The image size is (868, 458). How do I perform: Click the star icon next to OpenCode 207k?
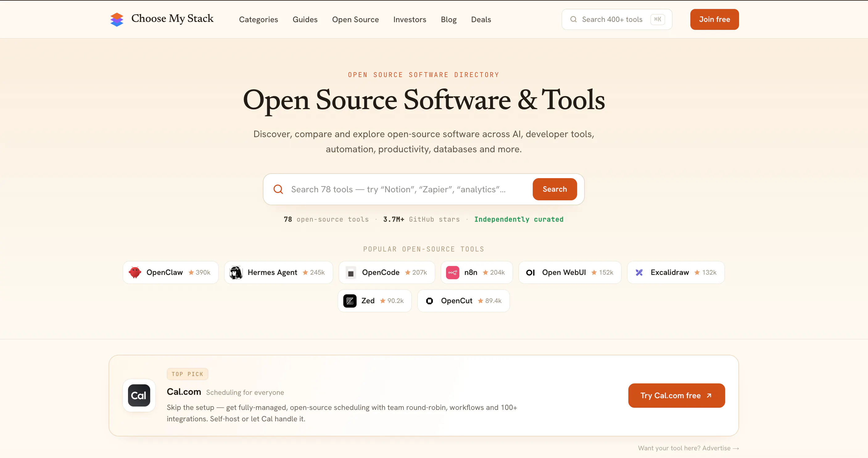pos(408,272)
